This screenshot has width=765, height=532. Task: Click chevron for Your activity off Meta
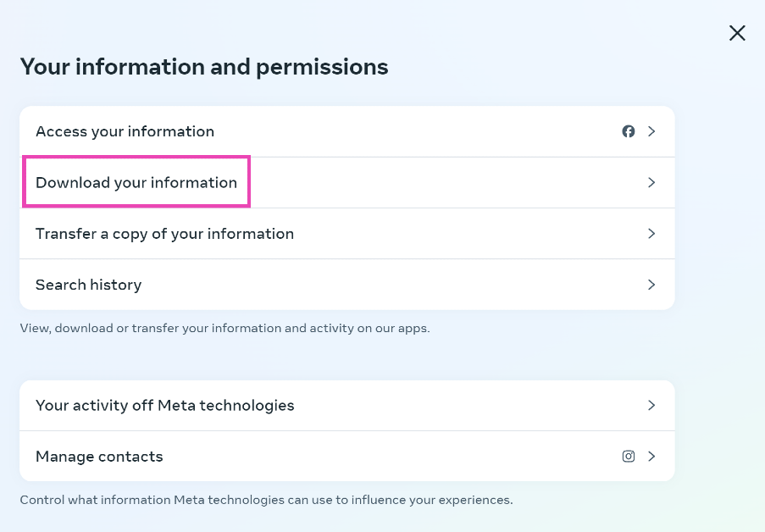[651, 405]
